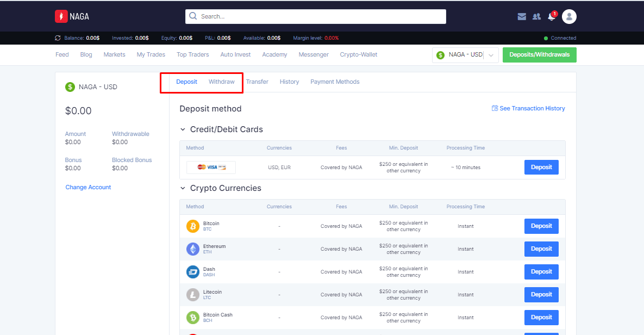This screenshot has height=335, width=644.
Task: Click Deposit button for Litecoin
Action: [541, 294]
